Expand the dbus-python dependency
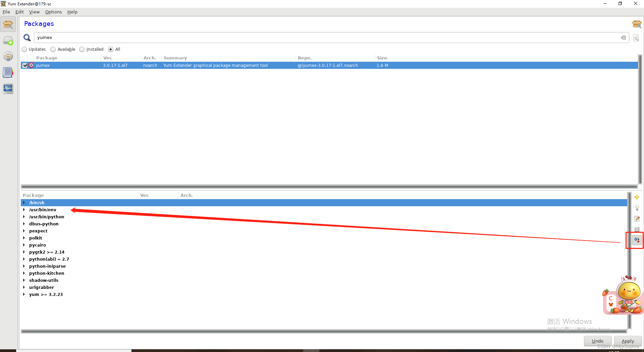 (24, 224)
